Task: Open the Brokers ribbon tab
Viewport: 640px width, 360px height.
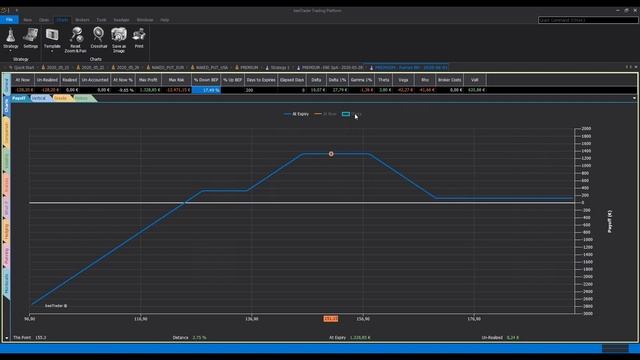Action: click(x=82, y=20)
